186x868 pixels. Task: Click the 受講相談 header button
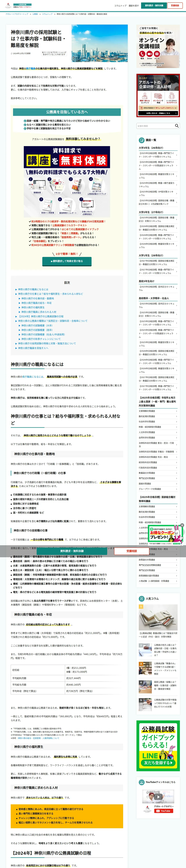coord(175,6)
